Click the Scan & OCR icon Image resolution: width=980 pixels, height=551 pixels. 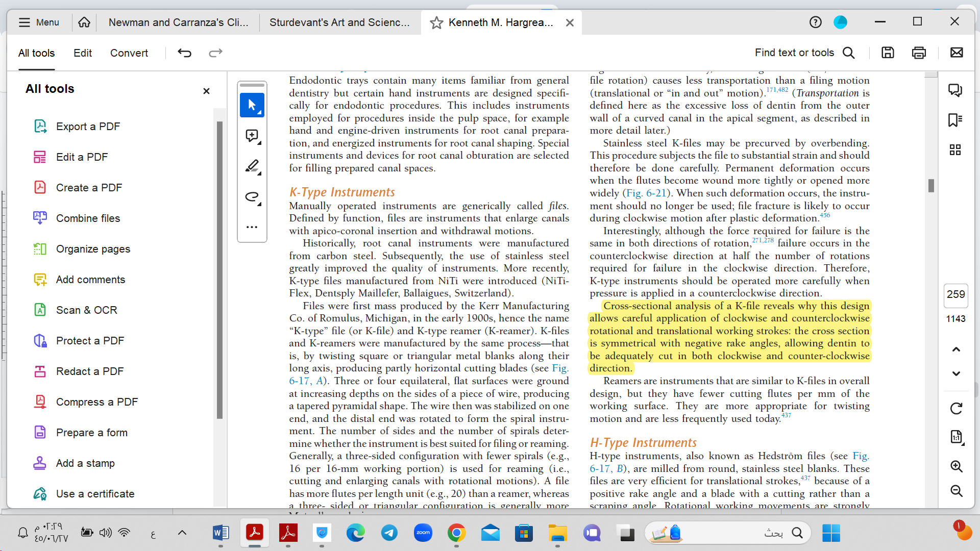(x=40, y=310)
